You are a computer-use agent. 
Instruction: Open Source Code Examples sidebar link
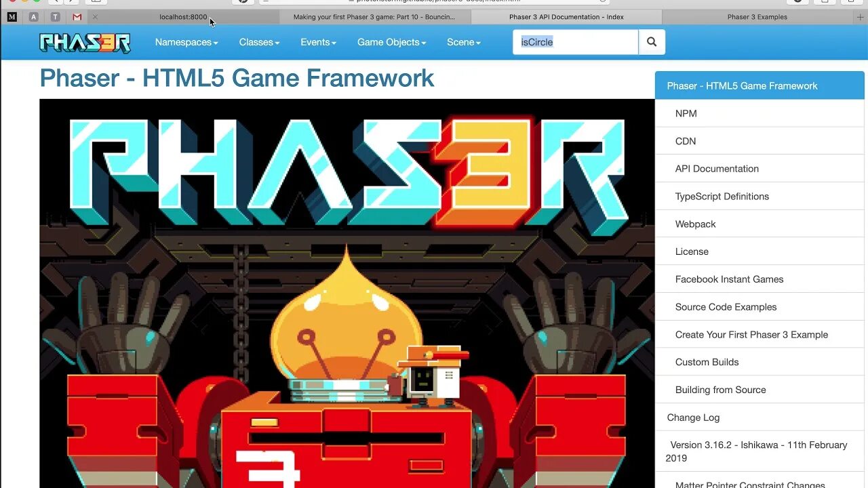point(759,307)
